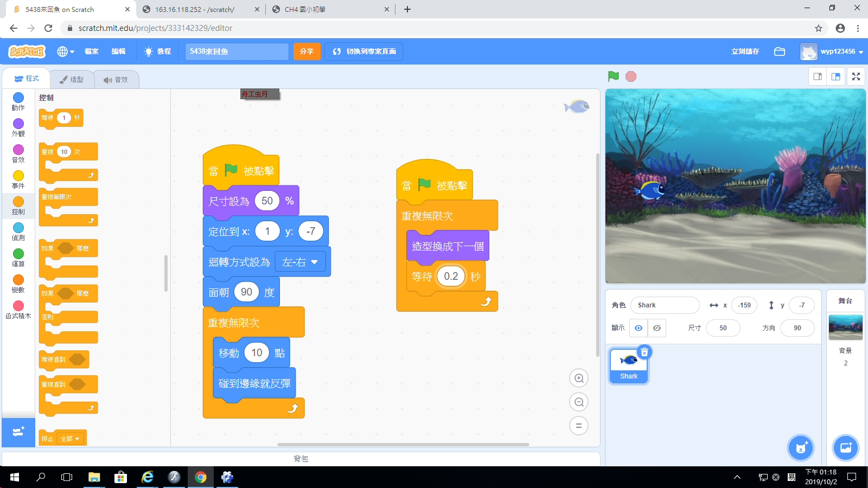This screenshot has height=488, width=868.
Task: Reset workspace zoom with equals button
Action: [579, 426]
